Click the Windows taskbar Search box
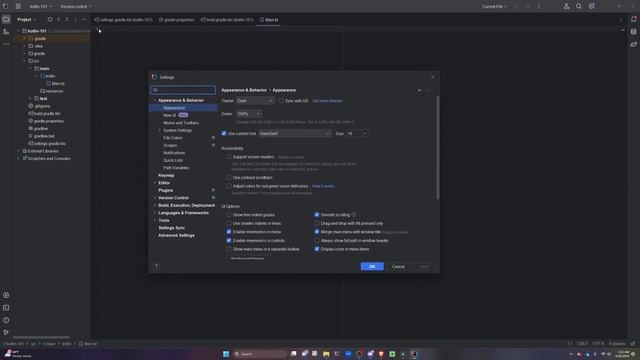This screenshot has height=360, width=640. point(259,354)
